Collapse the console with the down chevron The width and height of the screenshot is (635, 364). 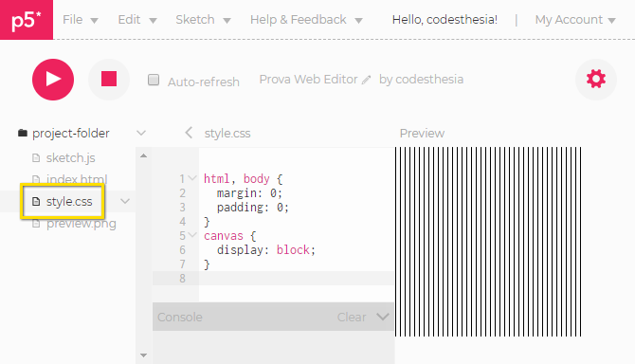coord(383,317)
